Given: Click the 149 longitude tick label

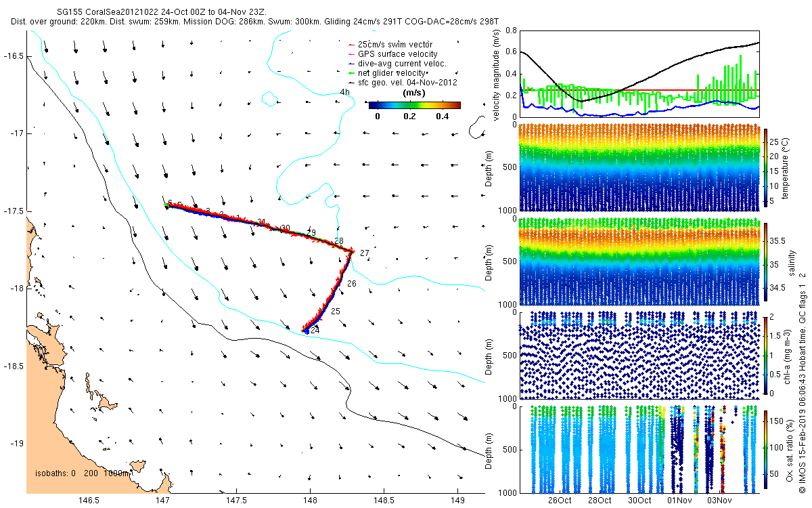Looking at the screenshot, I should pyautogui.click(x=457, y=501).
